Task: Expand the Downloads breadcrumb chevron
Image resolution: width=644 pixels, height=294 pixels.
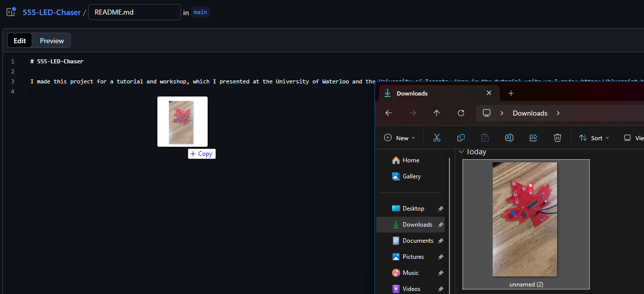Action: coord(558,113)
